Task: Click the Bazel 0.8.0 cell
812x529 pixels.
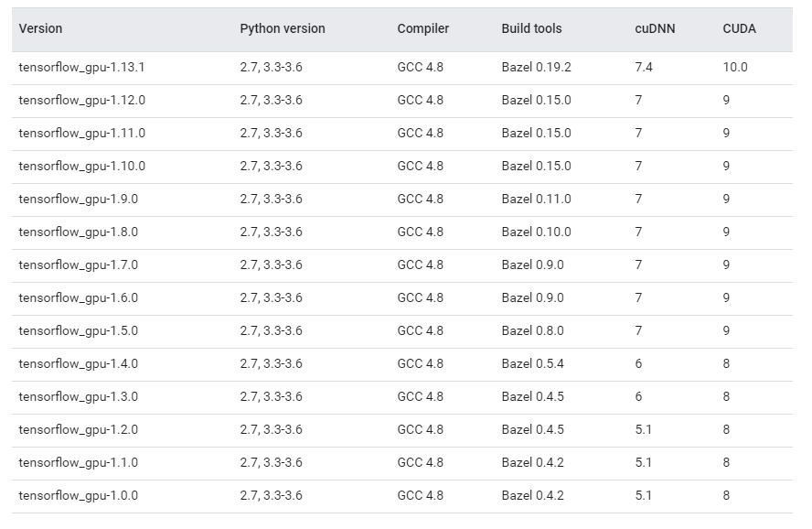Action: click(532, 331)
